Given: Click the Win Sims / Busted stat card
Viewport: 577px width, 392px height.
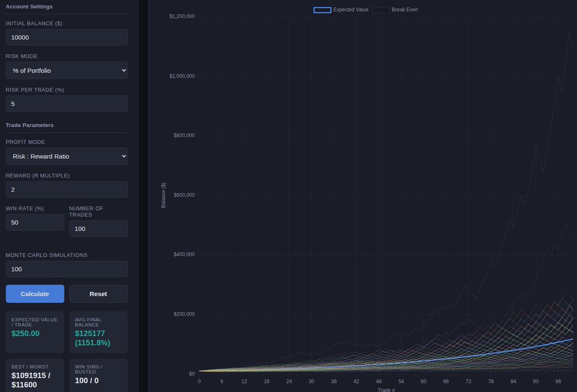Looking at the screenshot, I should coord(98,375).
